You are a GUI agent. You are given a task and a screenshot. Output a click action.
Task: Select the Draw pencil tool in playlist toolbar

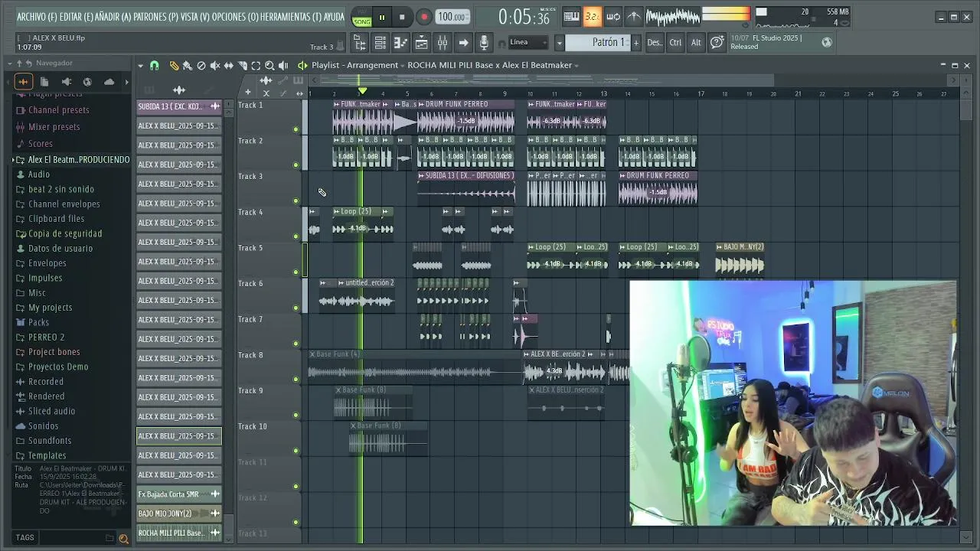pos(174,66)
